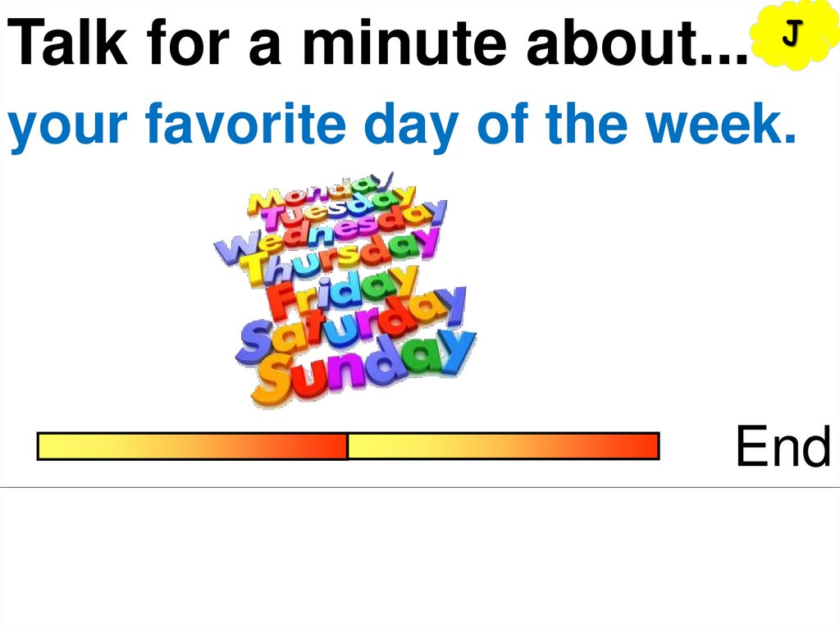Click the center divider of the timer bars

point(348,446)
